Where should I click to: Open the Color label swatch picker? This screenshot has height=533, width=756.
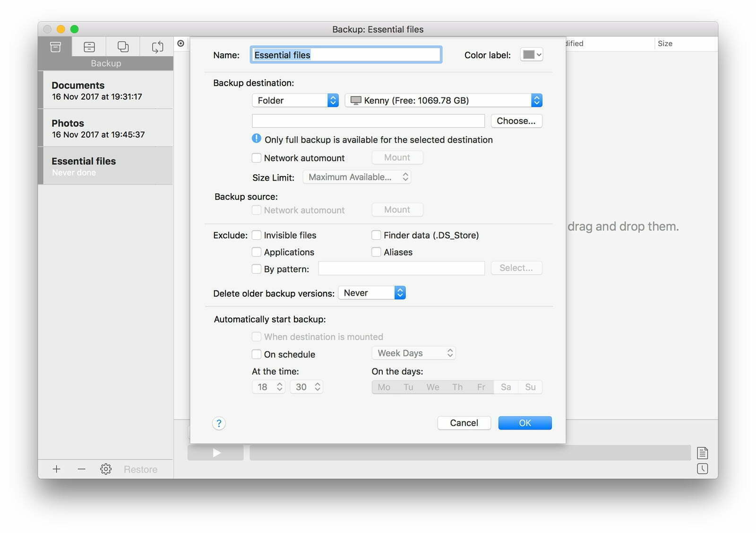click(x=531, y=55)
